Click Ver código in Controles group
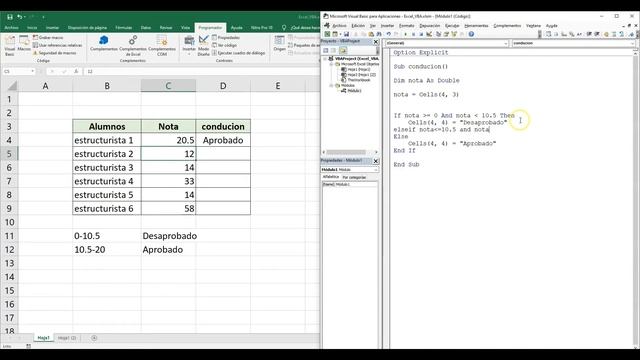This screenshot has width=640, height=360. coord(224,45)
